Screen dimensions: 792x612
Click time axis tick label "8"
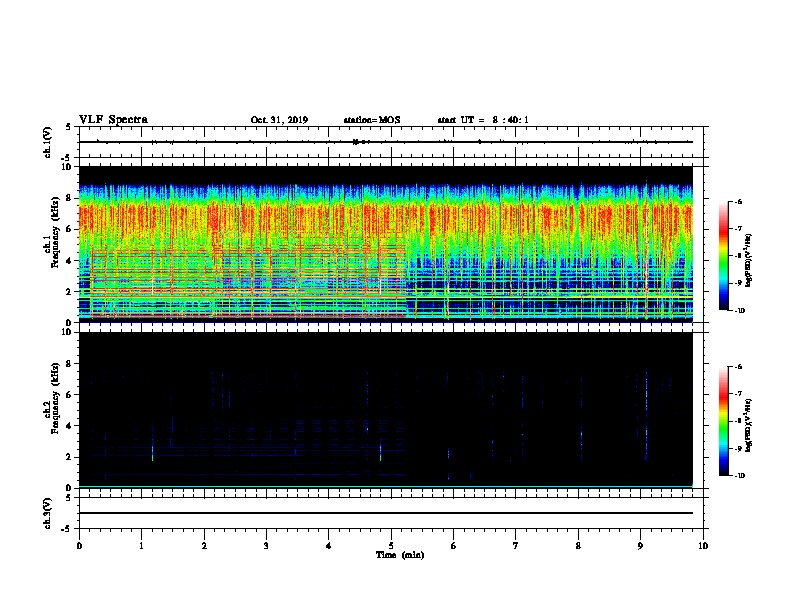point(578,546)
